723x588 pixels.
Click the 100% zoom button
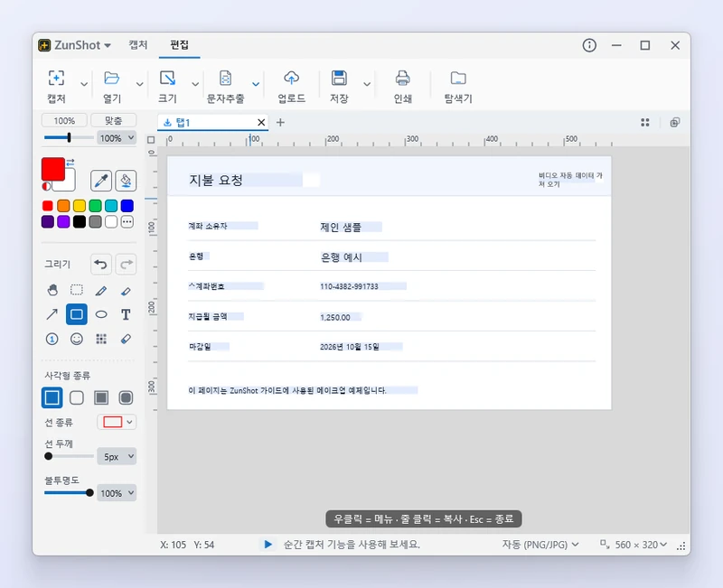(64, 121)
